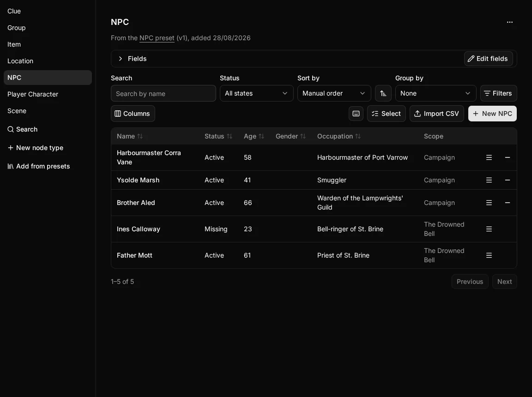Viewport: 532px width, 397px height.
Task: Open Father Mott entry
Action: (x=134, y=255)
